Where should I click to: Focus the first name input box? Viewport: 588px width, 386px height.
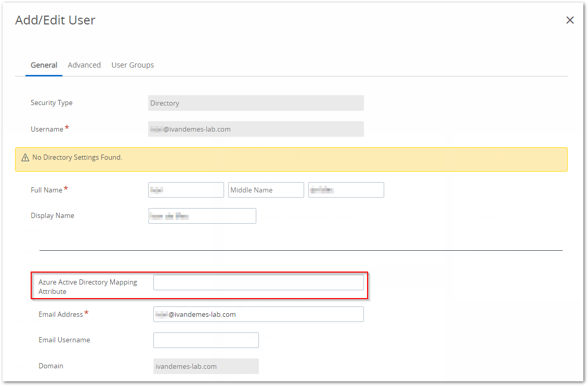186,190
